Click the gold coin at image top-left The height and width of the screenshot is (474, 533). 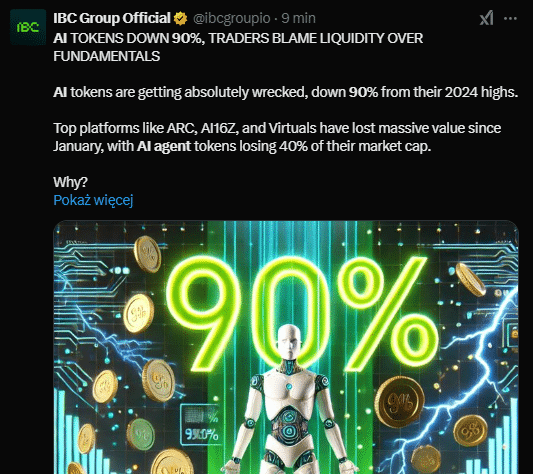(x=147, y=254)
